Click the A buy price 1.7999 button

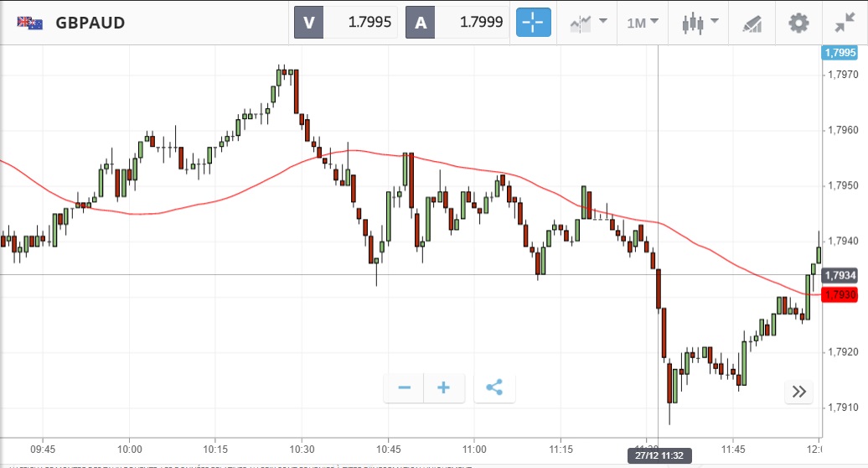[x=457, y=23]
